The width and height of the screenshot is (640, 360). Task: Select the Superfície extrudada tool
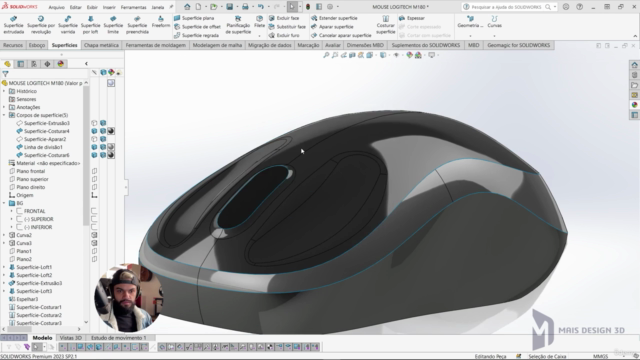coord(13,25)
